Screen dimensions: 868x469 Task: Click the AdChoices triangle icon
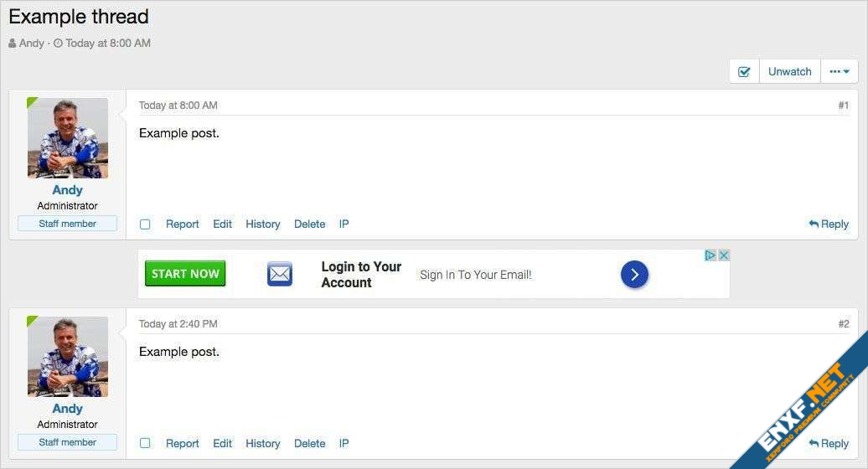(710, 255)
